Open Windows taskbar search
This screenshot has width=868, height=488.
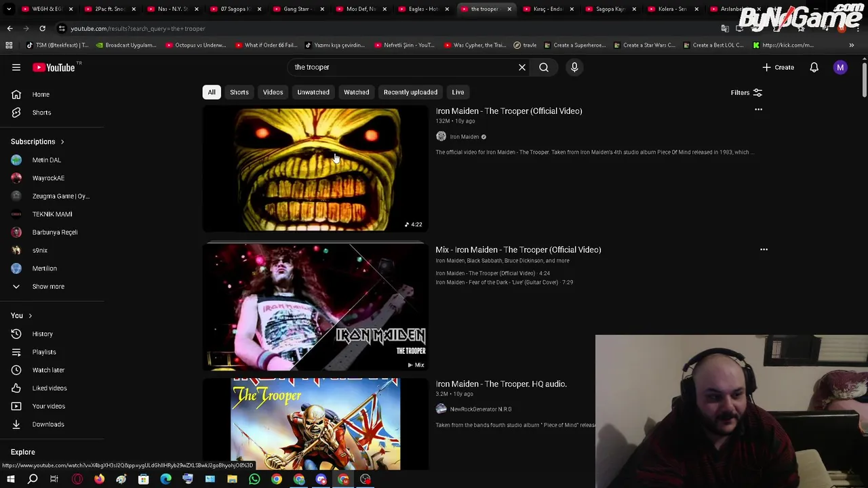[33, 479]
